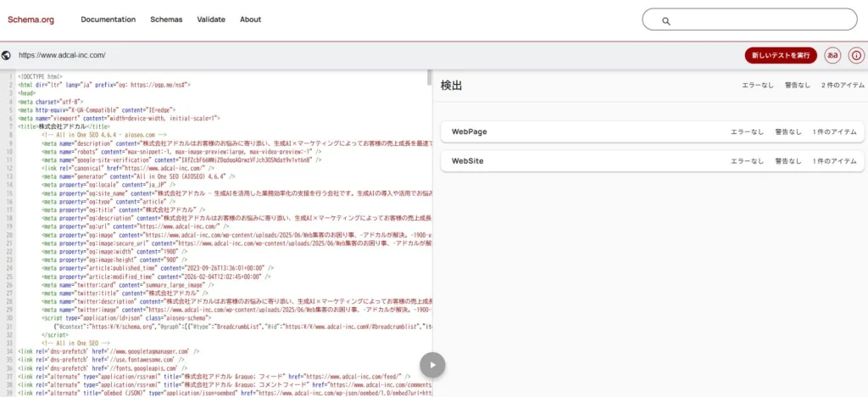Viewport: 868px width, 397px height.
Task: Open the Documentation menu item
Action: point(108,20)
